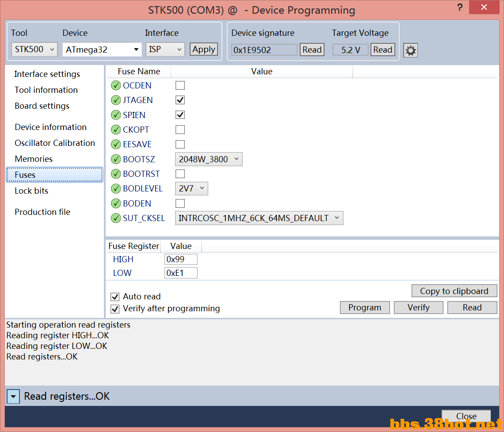This screenshot has width=504, height=432.
Task: Click log line 'Reading register HIGH...OK'
Action: (x=57, y=336)
